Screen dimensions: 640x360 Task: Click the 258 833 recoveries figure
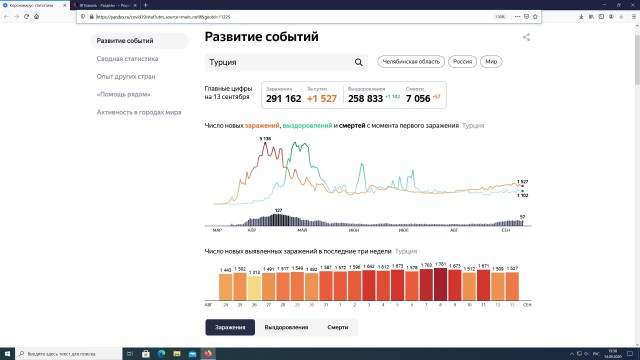365,99
